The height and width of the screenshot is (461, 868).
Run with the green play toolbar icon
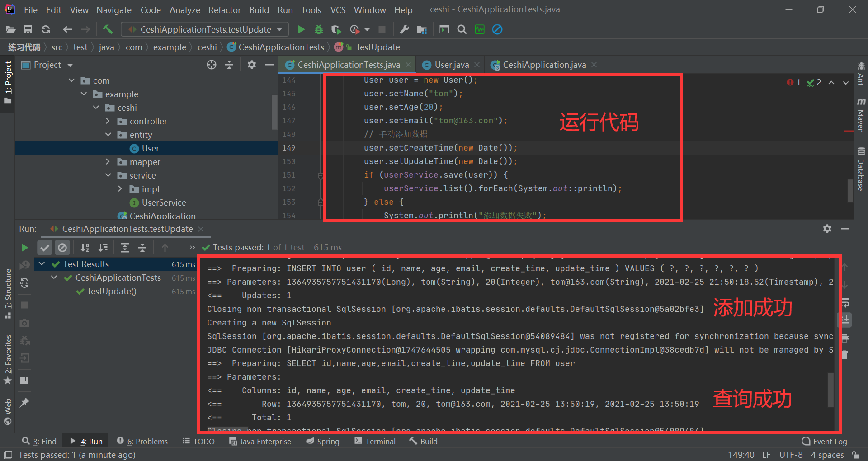tap(301, 29)
